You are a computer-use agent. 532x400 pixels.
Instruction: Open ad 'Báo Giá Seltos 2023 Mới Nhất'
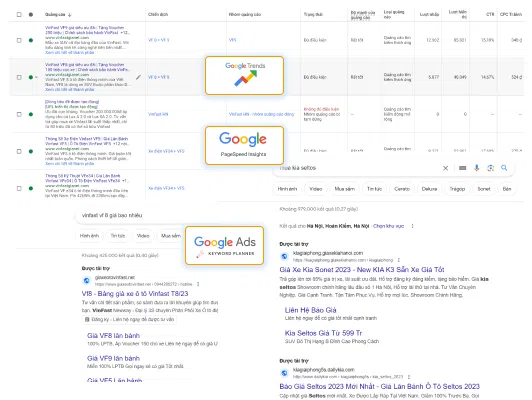[379, 386]
